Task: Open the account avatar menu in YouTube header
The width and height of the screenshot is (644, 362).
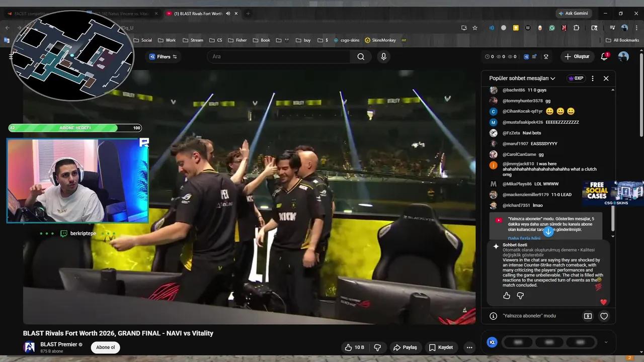Action: 623,57
